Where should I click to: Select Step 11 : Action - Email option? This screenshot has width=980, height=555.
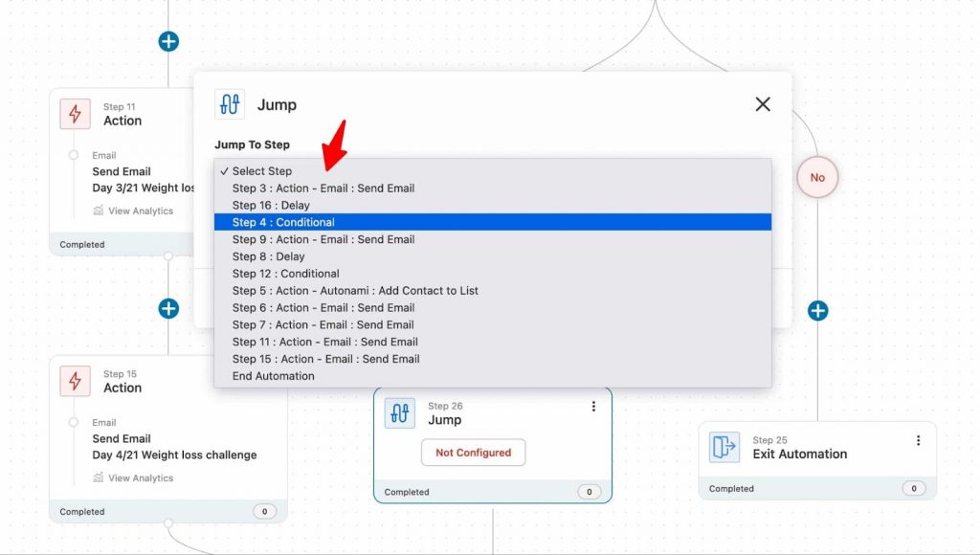coord(493,342)
